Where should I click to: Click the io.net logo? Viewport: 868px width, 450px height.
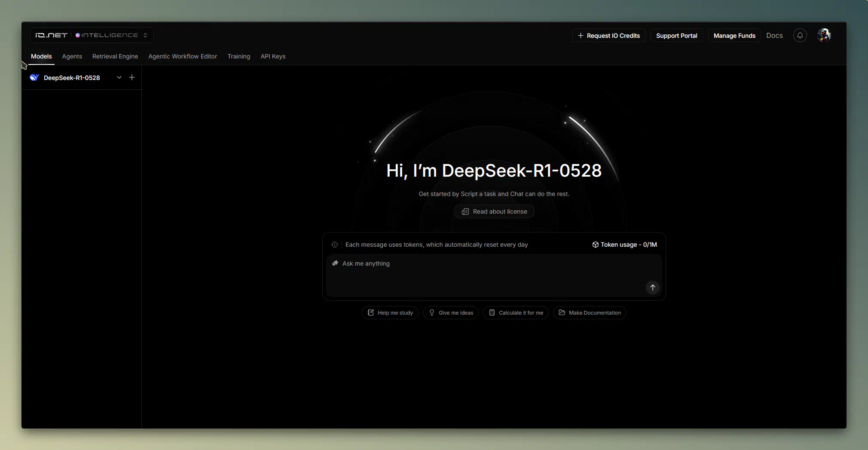51,35
